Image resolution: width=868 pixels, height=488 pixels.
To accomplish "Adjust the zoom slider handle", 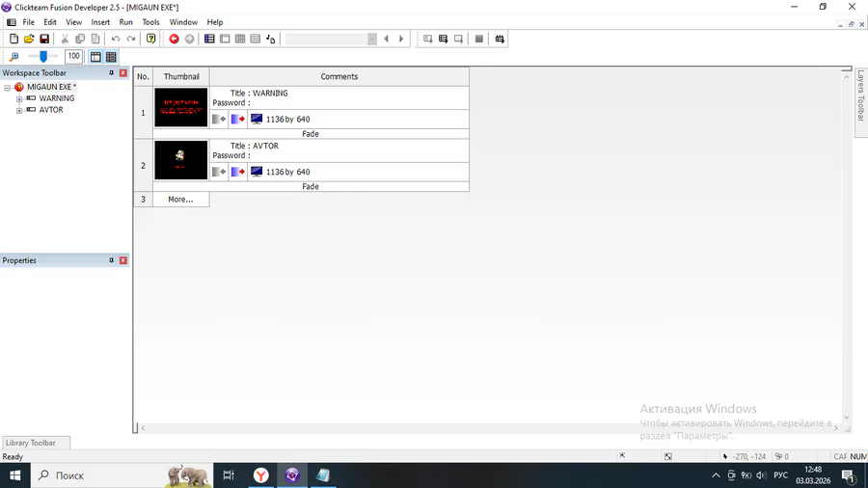I will [x=43, y=56].
